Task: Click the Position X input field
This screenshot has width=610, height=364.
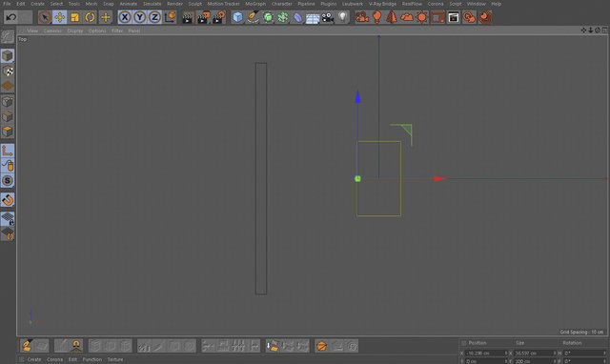Action: tap(485, 354)
